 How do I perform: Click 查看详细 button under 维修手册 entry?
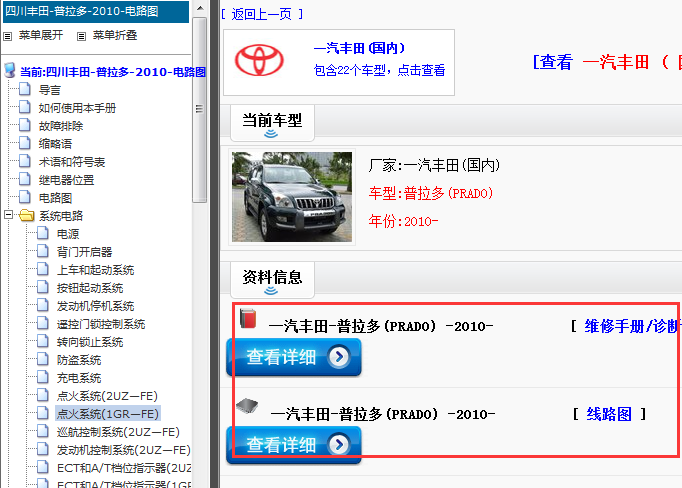(x=294, y=357)
